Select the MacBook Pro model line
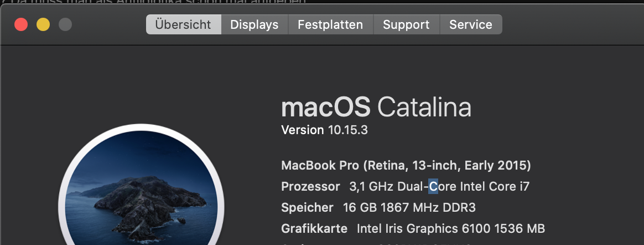The image size is (644, 245). click(x=406, y=165)
